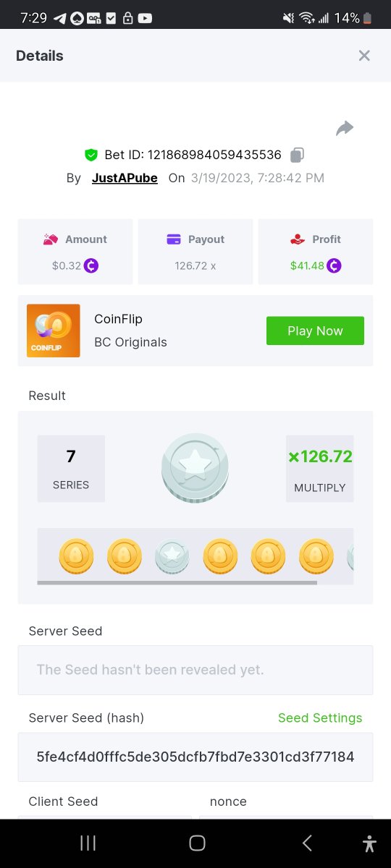
Task: Tap the horizontal scrollbar under coin series
Action: 177,582
